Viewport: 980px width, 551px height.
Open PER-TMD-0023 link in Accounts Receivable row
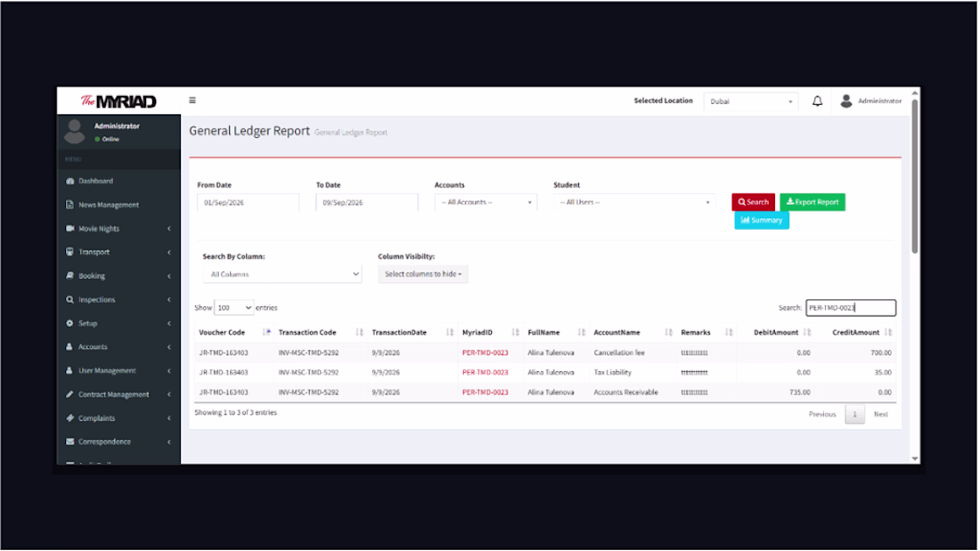point(485,393)
